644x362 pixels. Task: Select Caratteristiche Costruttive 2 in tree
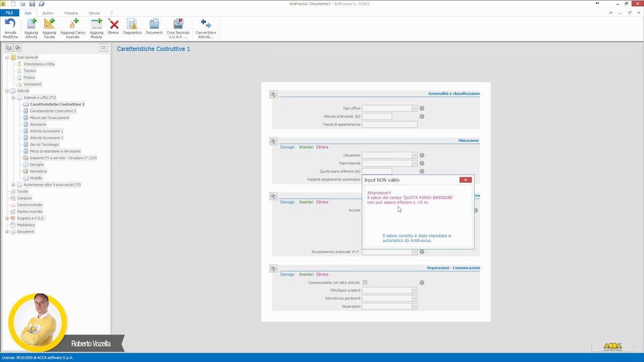[53, 111]
